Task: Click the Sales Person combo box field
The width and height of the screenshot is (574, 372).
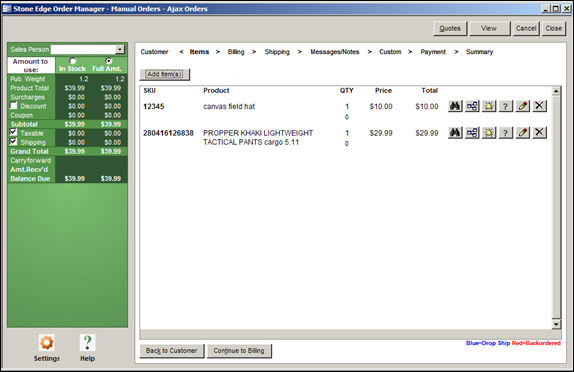Action: point(87,49)
